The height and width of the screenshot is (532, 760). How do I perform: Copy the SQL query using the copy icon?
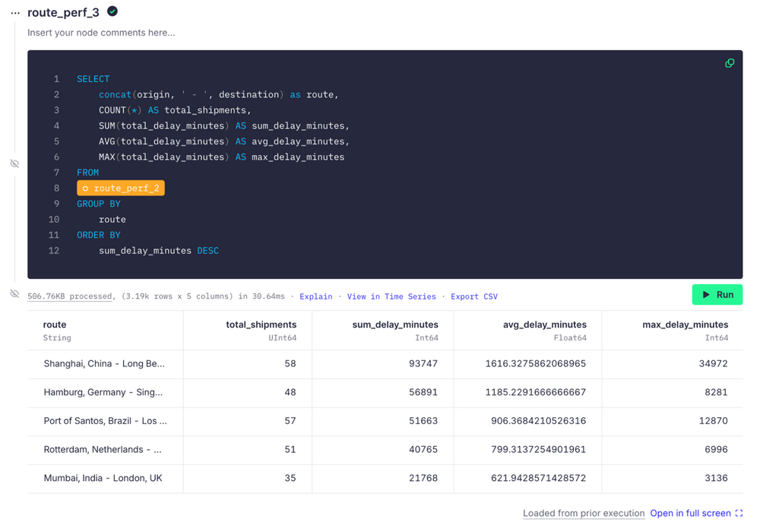pyautogui.click(x=730, y=63)
